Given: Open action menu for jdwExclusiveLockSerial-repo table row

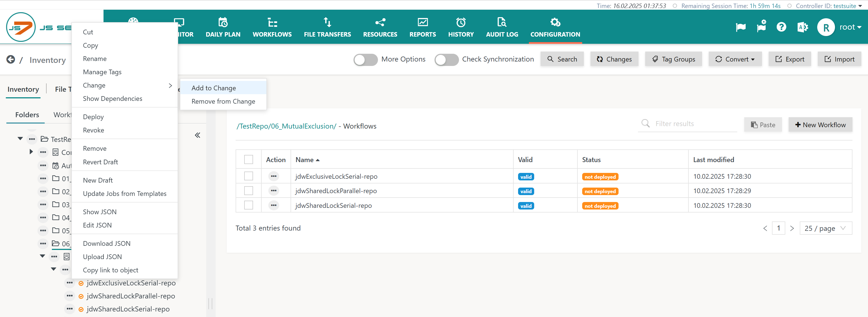Looking at the screenshot, I should click(274, 176).
